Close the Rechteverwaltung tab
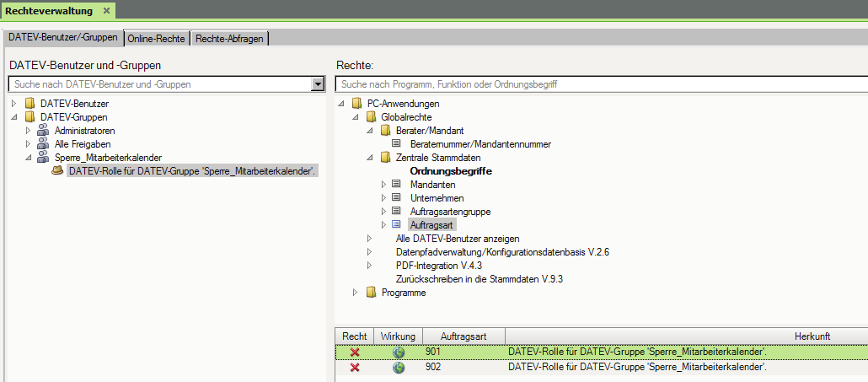Screen dimensions: 868x382 [x=106, y=10]
